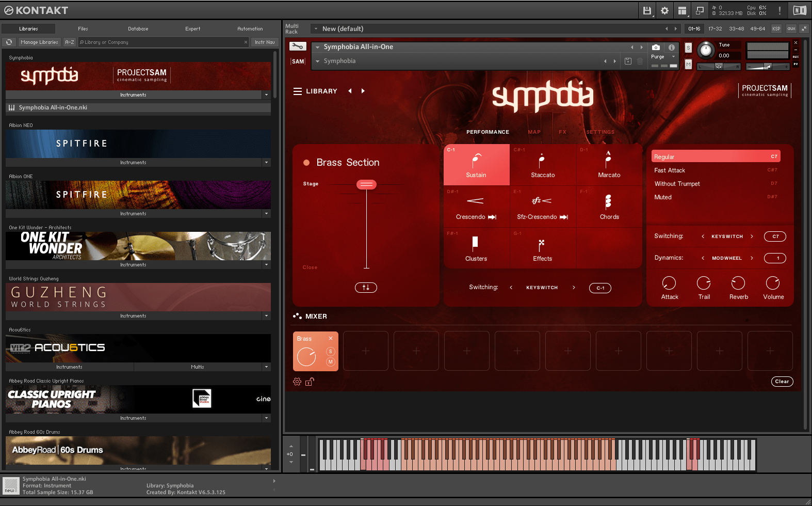Go to next library preset arrow
Viewport: 812px width, 506px height.
(363, 91)
